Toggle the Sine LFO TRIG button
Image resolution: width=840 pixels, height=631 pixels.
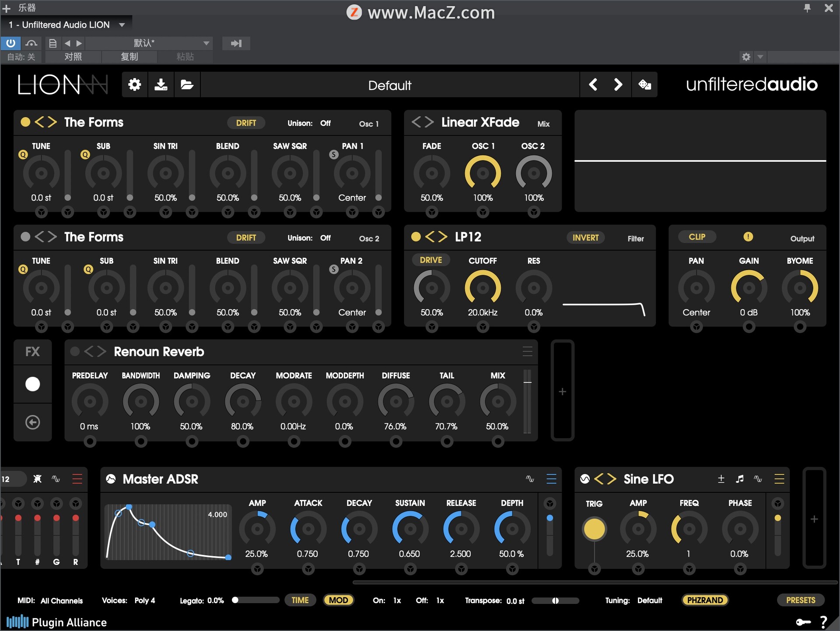coord(594,529)
